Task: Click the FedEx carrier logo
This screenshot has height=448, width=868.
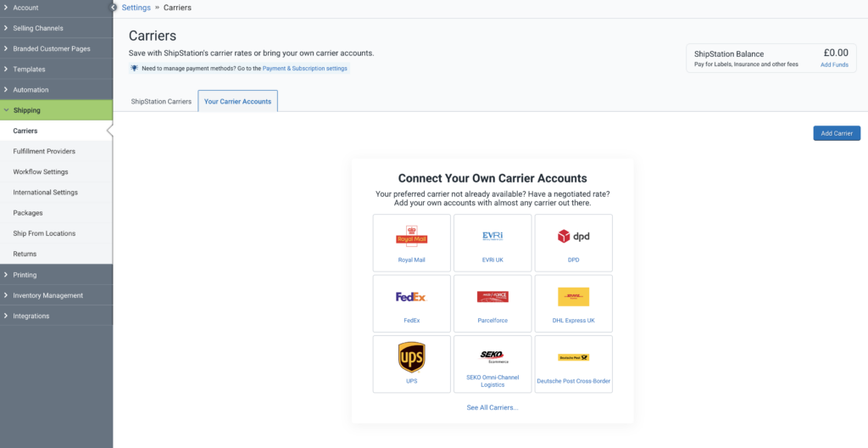Action: point(411,297)
